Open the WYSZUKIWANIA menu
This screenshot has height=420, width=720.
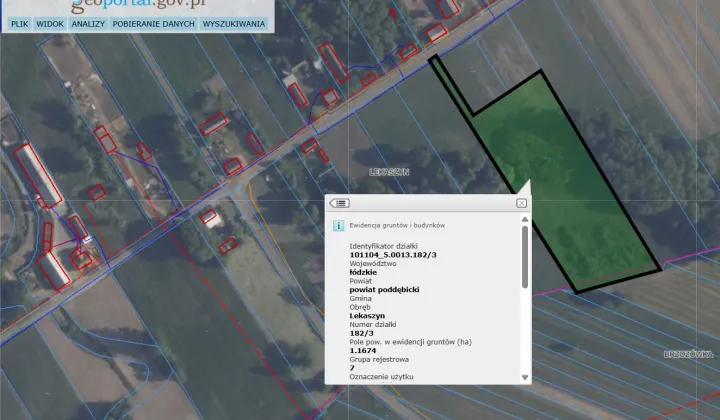pyautogui.click(x=234, y=24)
